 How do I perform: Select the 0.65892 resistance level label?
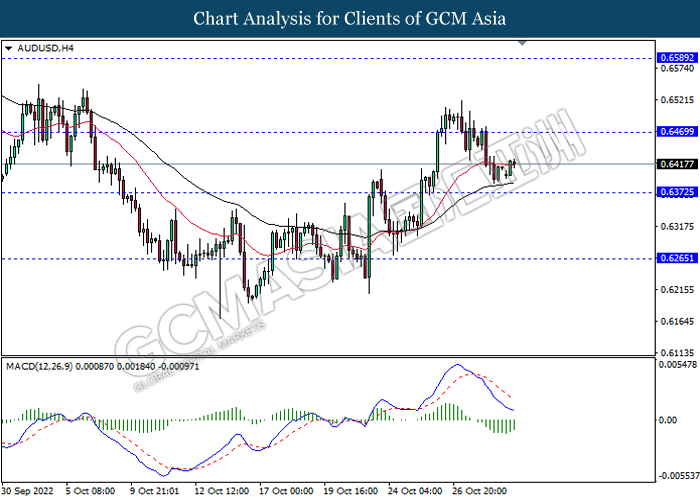click(677, 58)
